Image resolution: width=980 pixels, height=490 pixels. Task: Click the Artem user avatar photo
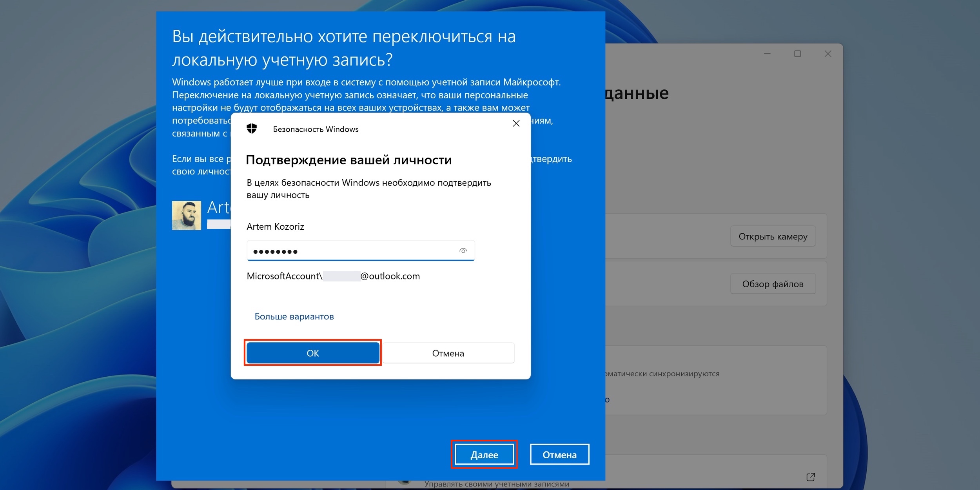187,215
